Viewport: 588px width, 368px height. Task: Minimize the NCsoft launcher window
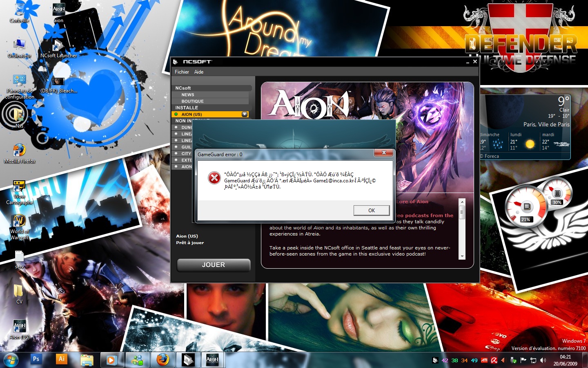coord(468,62)
